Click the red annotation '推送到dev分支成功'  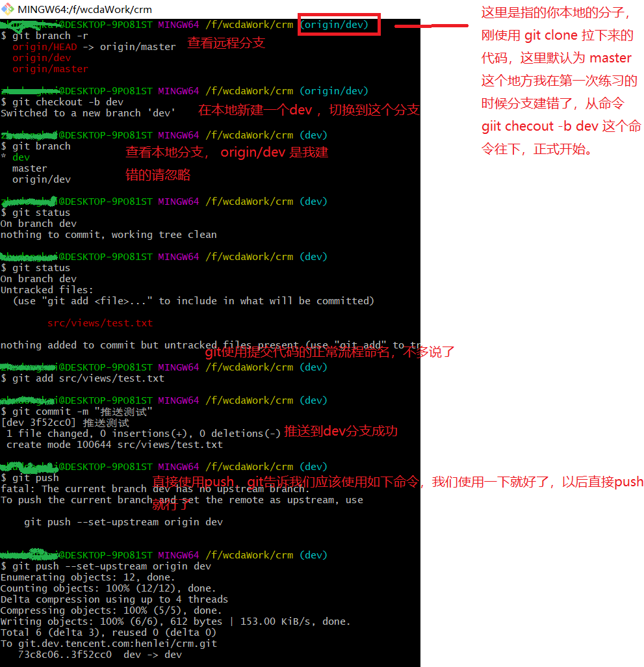click(x=341, y=431)
